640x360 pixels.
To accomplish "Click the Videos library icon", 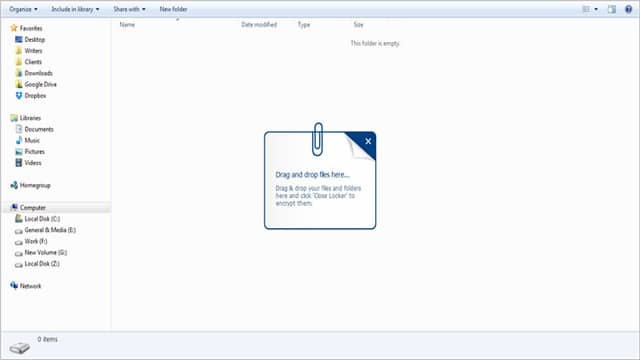I will pyautogui.click(x=19, y=163).
